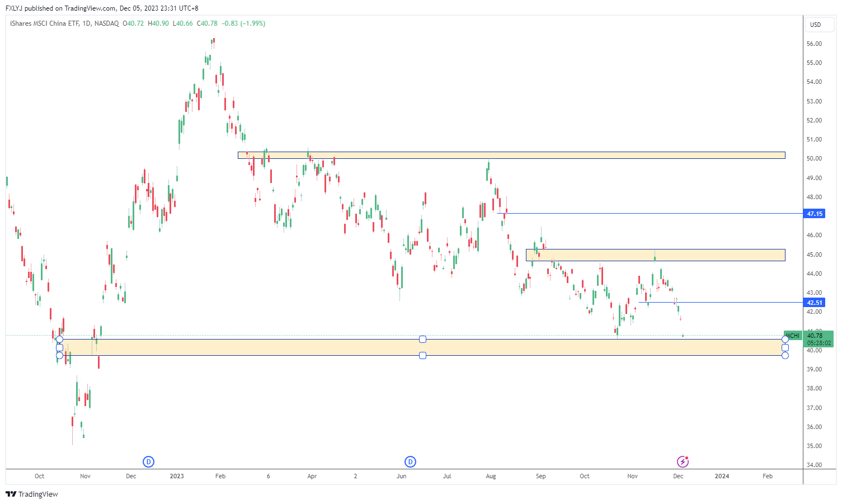
Task: Click the TradingView logo at bottom left
Action: (x=32, y=494)
